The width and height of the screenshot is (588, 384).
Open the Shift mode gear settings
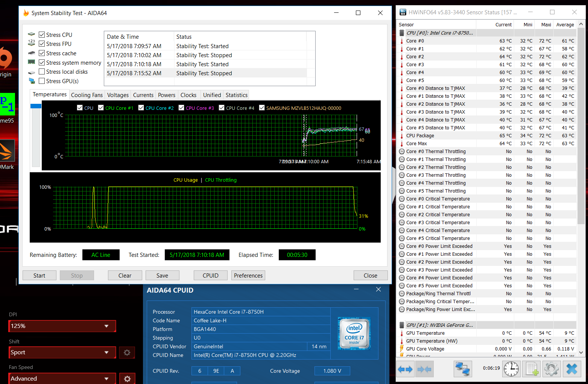(x=127, y=352)
